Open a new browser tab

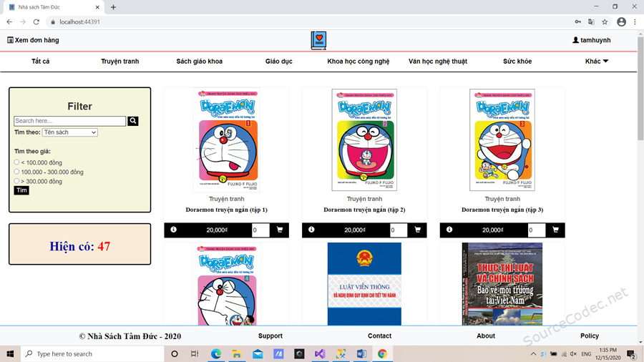tap(113, 7)
